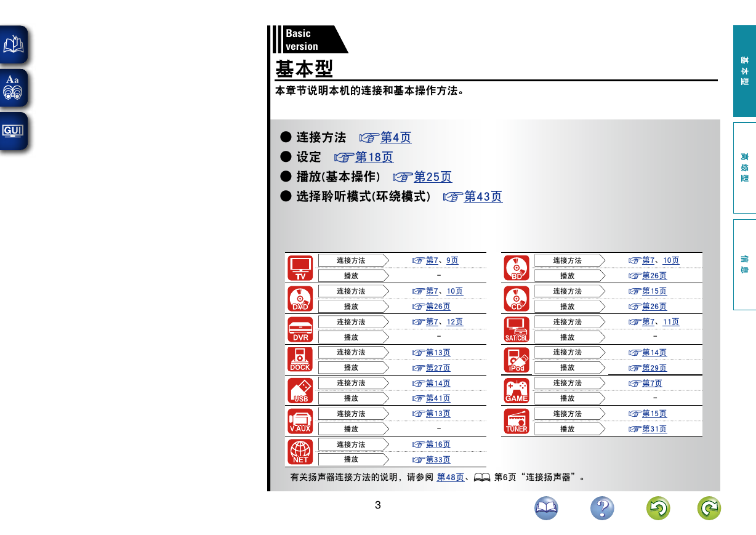Viewport: 756px width, 535px height.
Task: Open USB connection 第14页 link
Action: point(438,384)
